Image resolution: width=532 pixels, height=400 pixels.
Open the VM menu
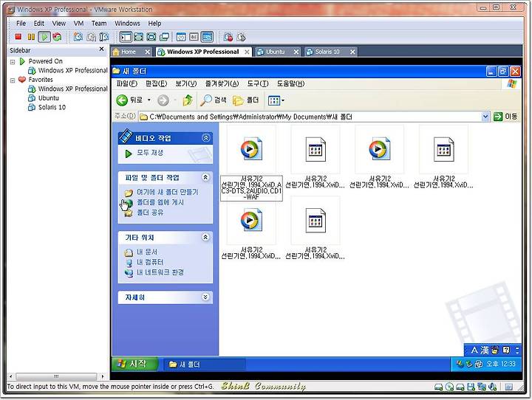click(x=79, y=23)
